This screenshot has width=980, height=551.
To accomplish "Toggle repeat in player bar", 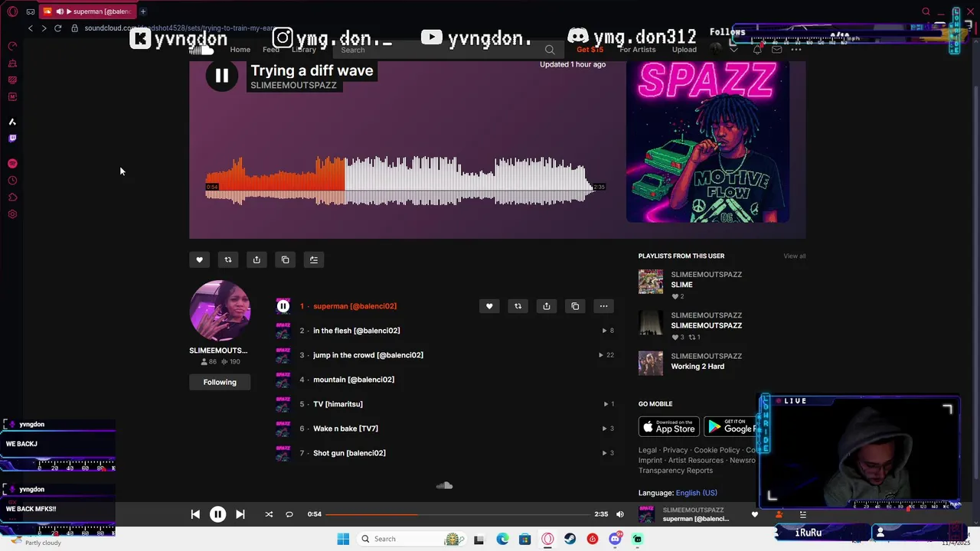I will pyautogui.click(x=289, y=514).
